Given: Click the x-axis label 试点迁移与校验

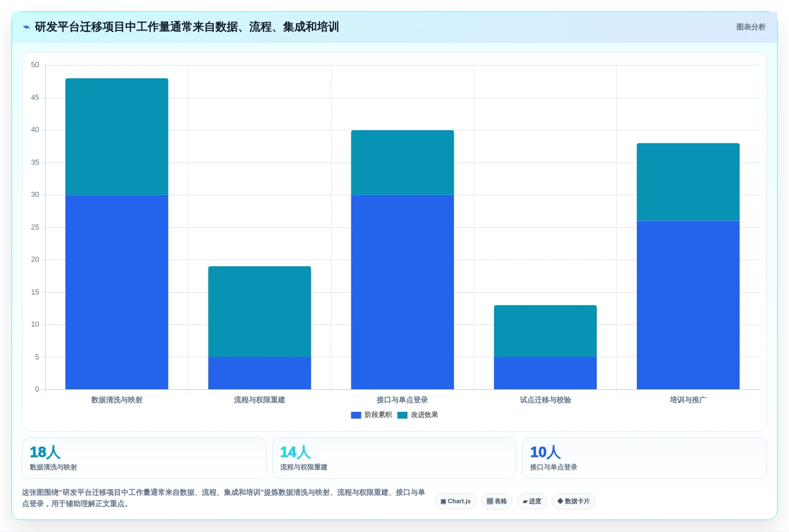Looking at the screenshot, I should pyautogui.click(x=545, y=400).
